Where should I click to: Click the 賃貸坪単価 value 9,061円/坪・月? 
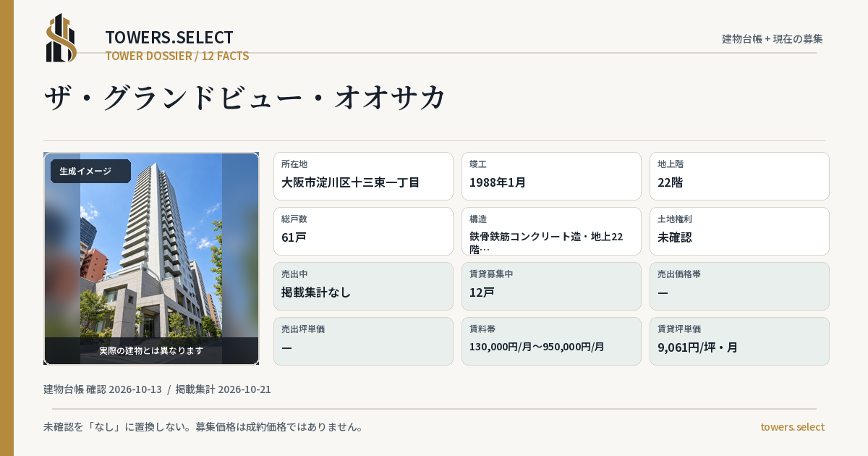click(698, 347)
